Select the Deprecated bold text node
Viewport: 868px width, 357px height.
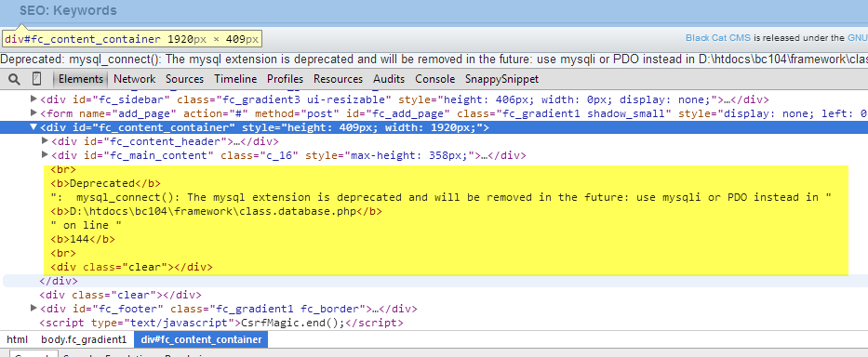point(105,183)
